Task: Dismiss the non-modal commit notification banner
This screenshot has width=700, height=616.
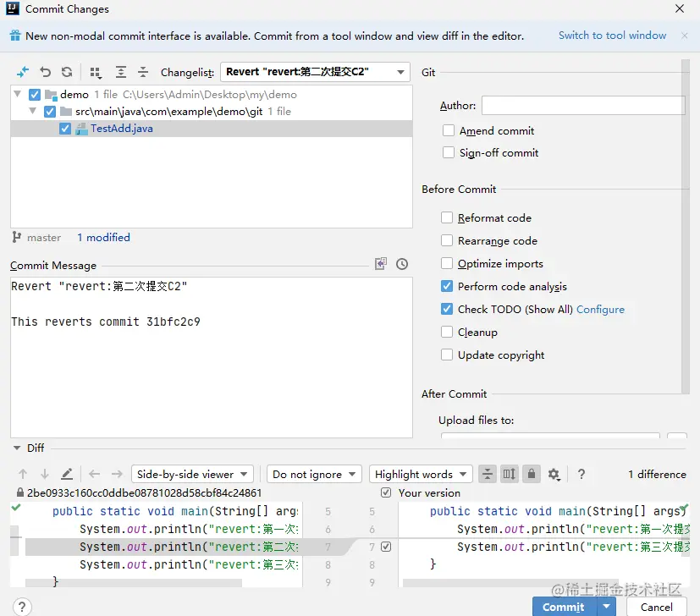Action: pyautogui.click(x=685, y=36)
